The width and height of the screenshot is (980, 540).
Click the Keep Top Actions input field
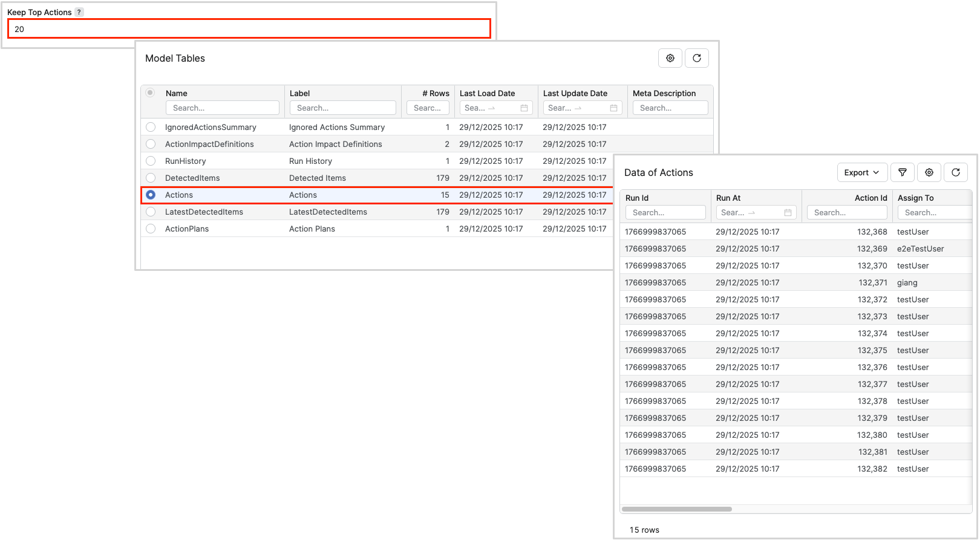tap(249, 29)
